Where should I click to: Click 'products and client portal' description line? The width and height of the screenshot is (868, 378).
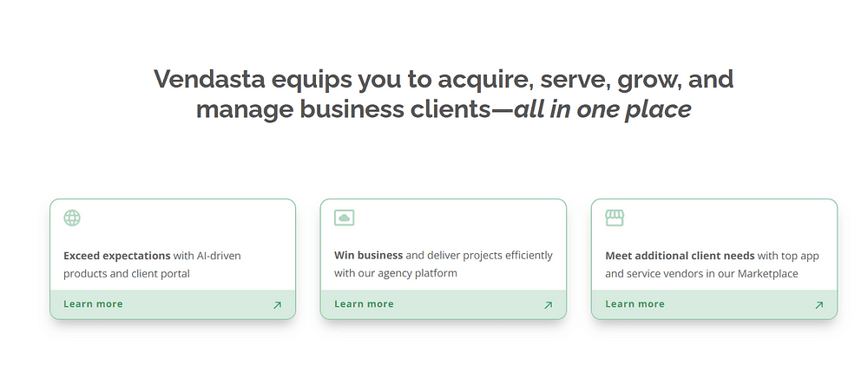click(x=126, y=274)
